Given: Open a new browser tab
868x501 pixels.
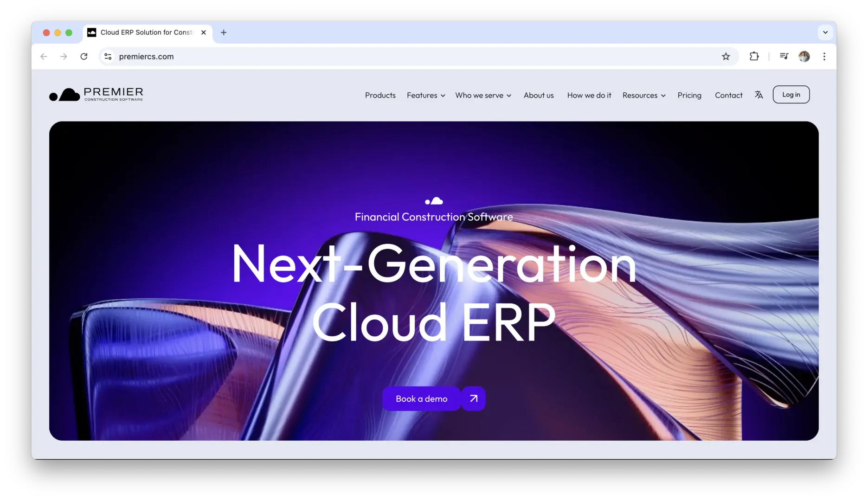Looking at the screenshot, I should (x=224, y=32).
